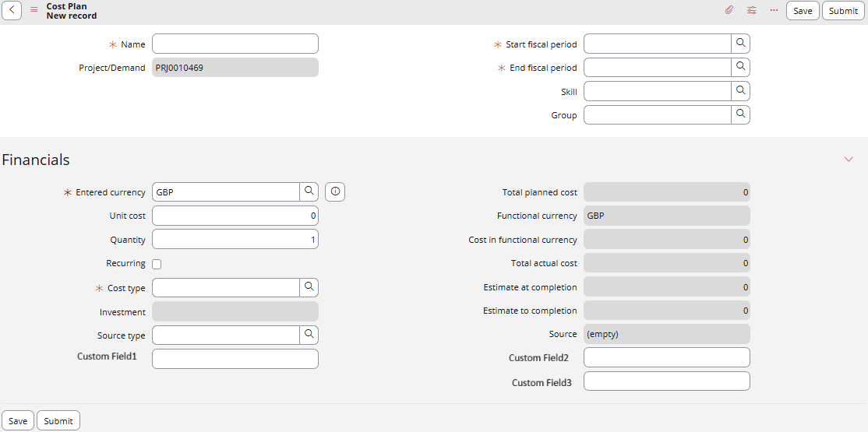Click the bottom Save button

click(18, 420)
